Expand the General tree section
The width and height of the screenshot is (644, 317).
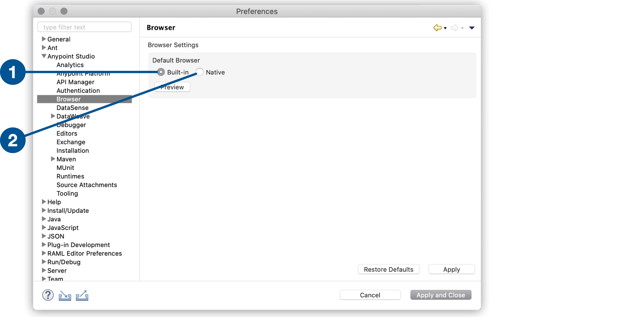[x=43, y=39]
